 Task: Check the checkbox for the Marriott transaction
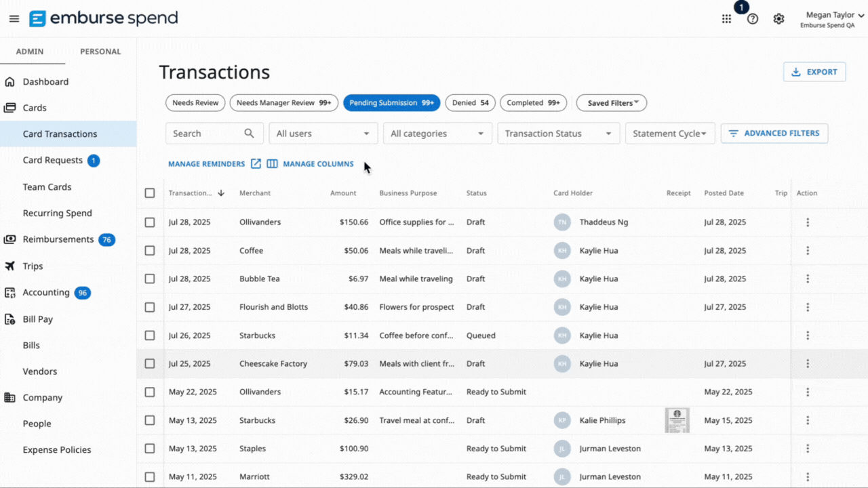(x=150, y=476)
